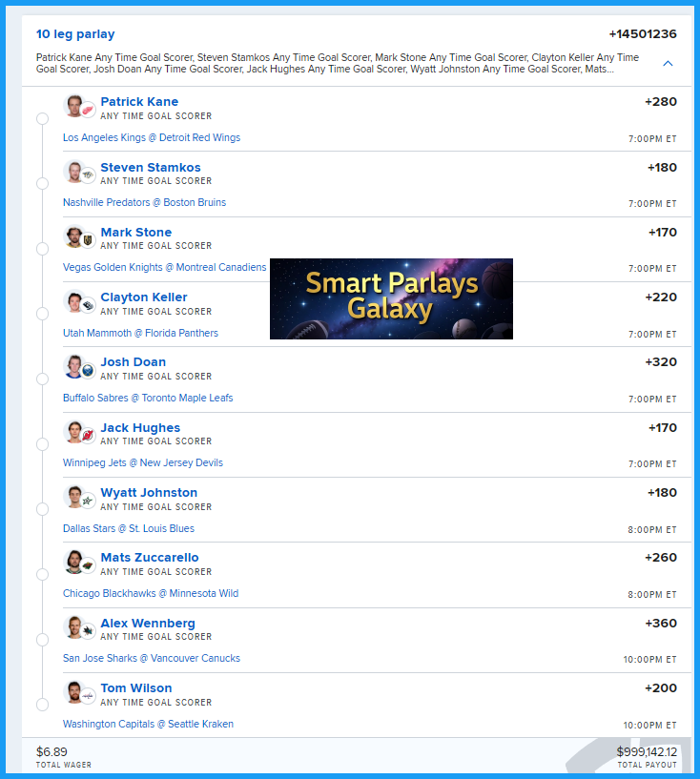Open San Jose Sharks @ Vancouver Canucks game
The height and width of the screenshot is (779, 700).
152,658
